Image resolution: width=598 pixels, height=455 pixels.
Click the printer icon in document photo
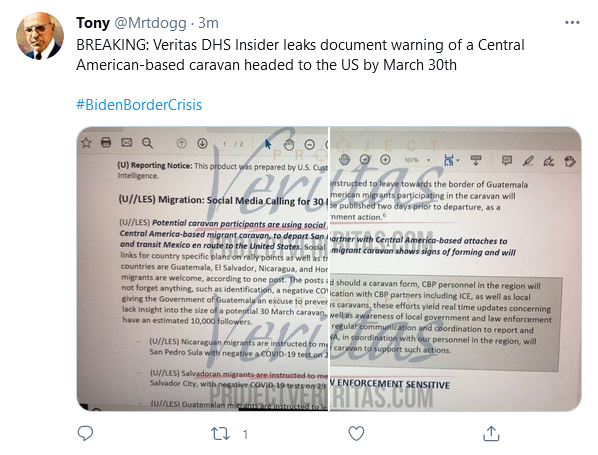pyautogui.click(x=106, y=142)
